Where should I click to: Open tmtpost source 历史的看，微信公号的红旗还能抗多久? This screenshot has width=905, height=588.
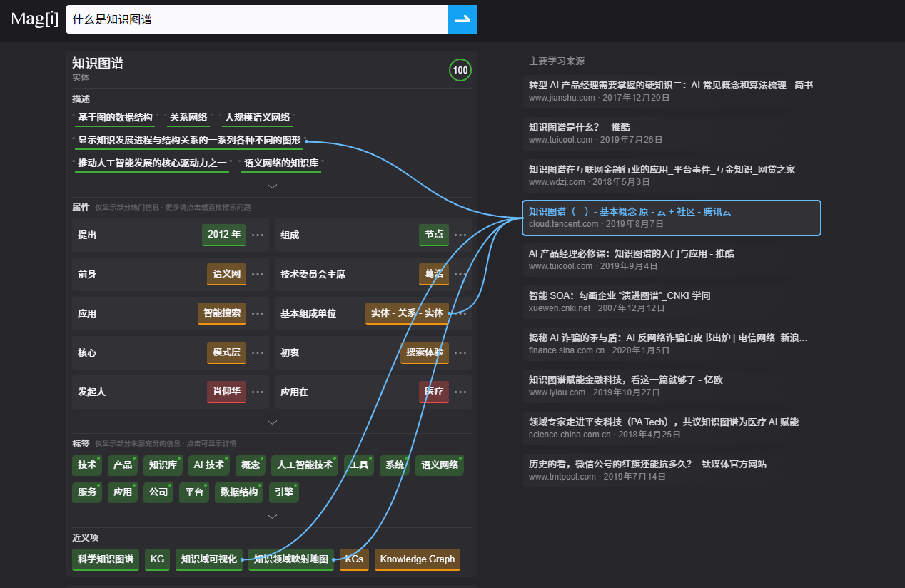pos(672,470)
